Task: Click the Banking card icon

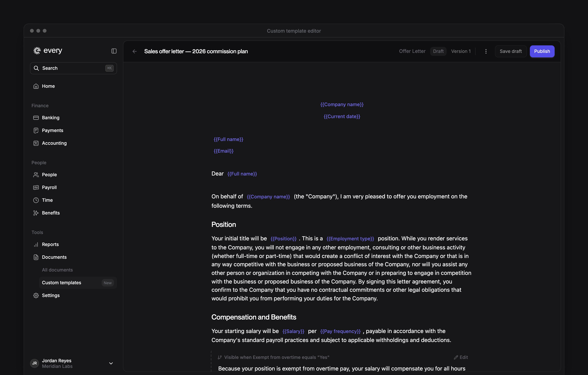Action: click(36, 118)
